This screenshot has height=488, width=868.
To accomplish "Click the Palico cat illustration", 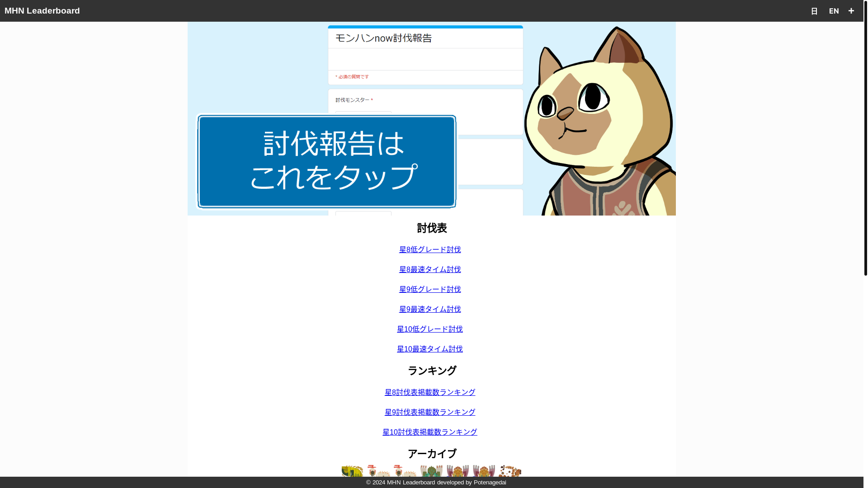I will pos(599,121).
